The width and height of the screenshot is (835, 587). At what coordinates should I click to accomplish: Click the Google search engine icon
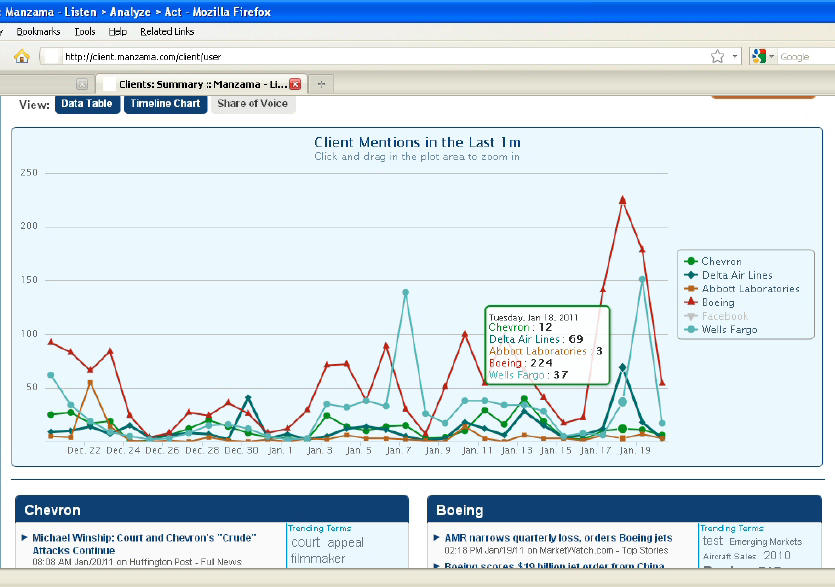758,56
